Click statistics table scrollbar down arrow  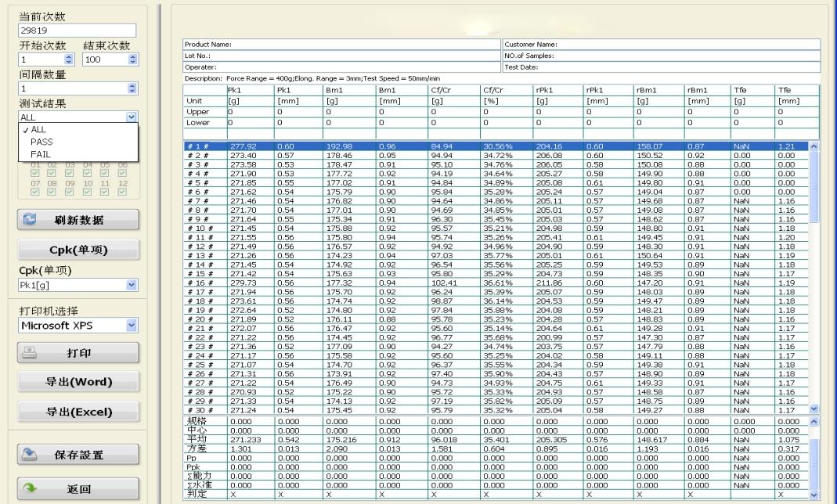pyautogui.click(x=814, y=495)
